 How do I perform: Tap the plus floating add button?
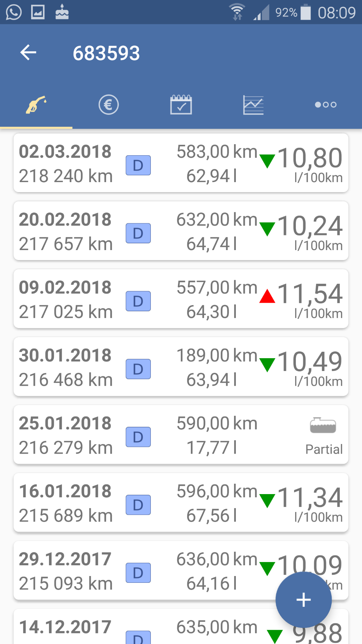303,600
